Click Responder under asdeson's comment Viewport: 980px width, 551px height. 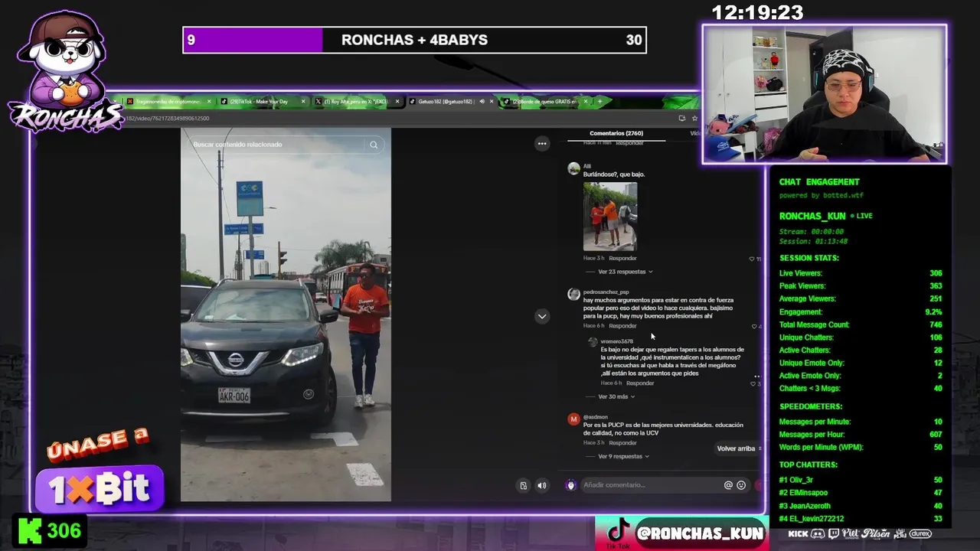622,443
